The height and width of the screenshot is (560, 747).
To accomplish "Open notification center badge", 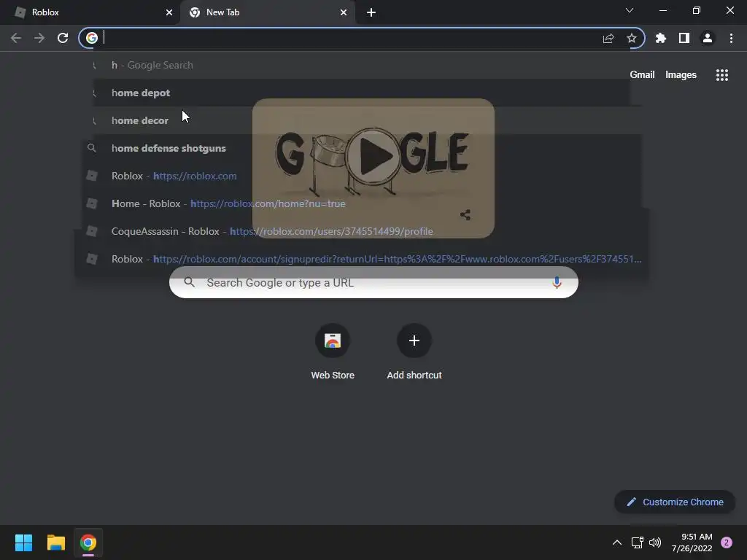I will tap(727, 542).
